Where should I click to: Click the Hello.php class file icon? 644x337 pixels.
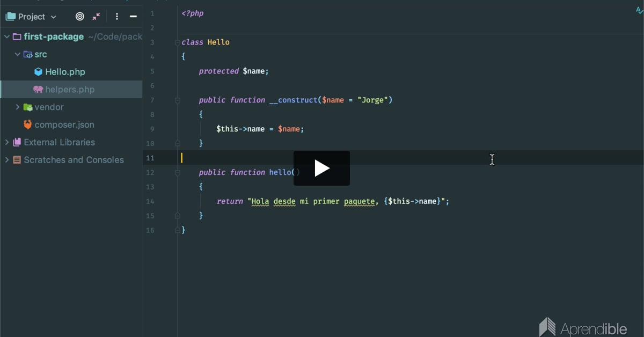click(38, 72)
